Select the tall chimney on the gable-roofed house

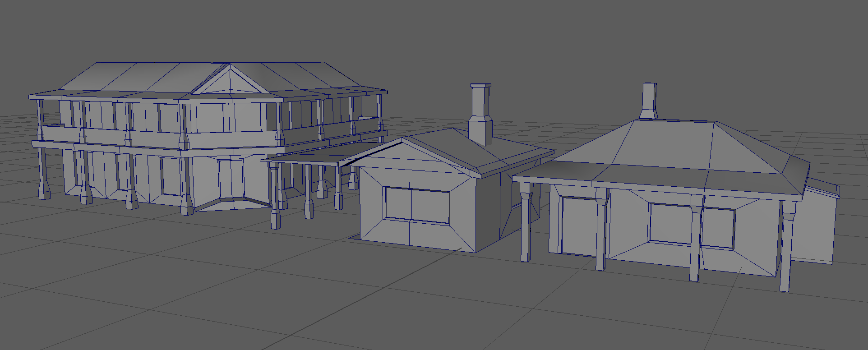480,114
